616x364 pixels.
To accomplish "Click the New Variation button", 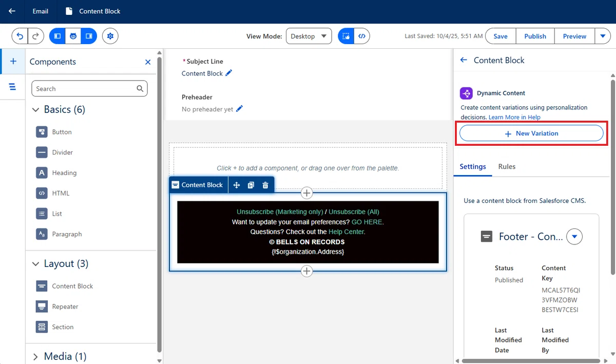I will [x=531, y=133].
